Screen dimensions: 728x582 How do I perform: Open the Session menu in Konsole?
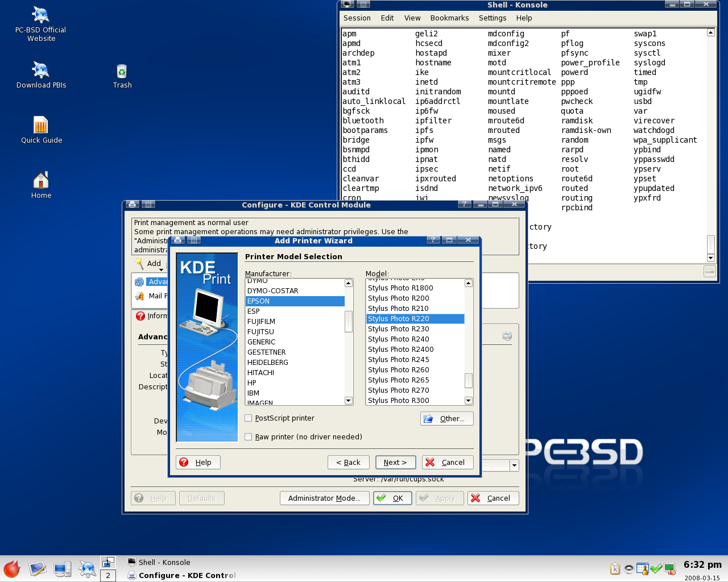point(357,18)
